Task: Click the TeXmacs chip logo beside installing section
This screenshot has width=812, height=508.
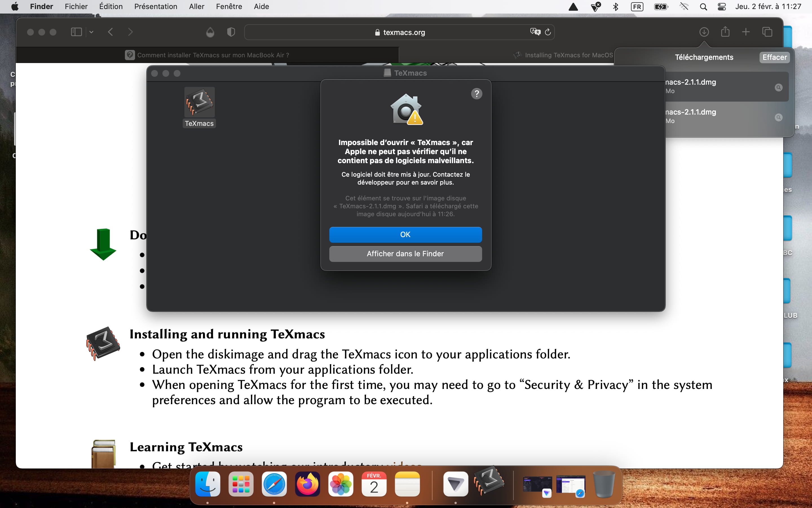Action: pos(103,343)
